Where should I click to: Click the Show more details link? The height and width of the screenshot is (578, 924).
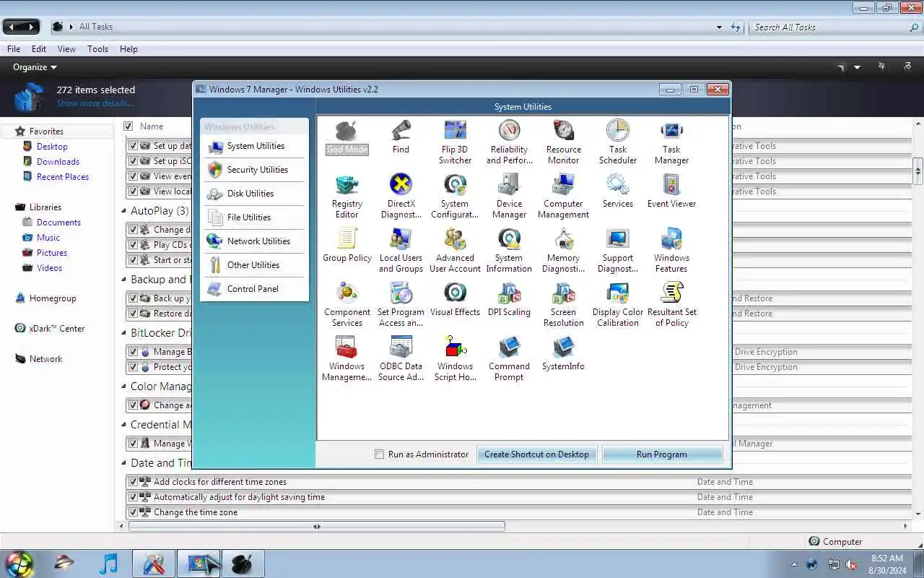(94, 103)
